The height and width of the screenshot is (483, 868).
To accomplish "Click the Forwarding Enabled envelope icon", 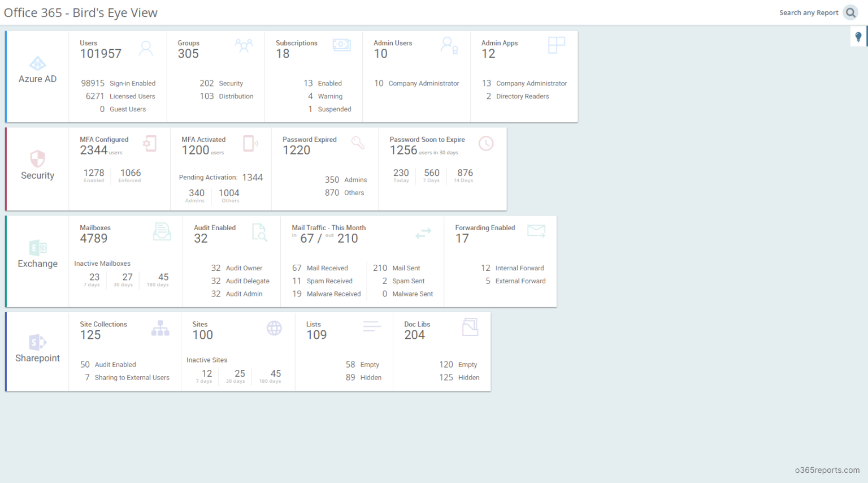I will (536, 231).
